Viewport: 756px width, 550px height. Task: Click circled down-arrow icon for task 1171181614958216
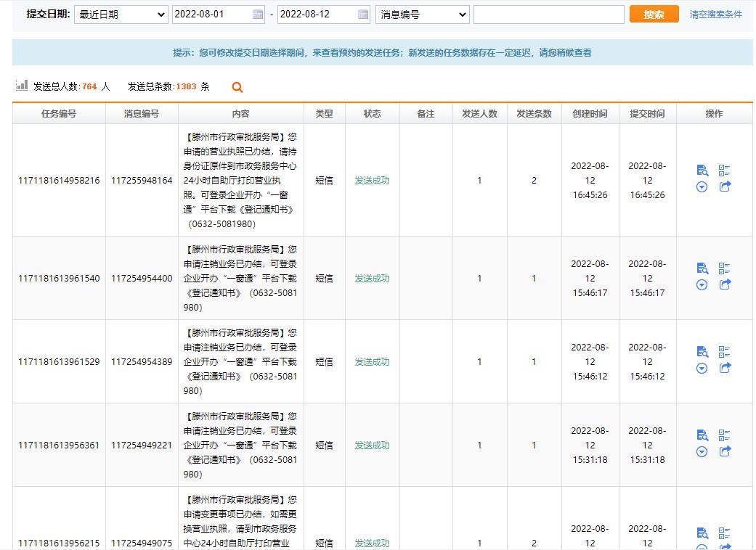coord(702,187)
